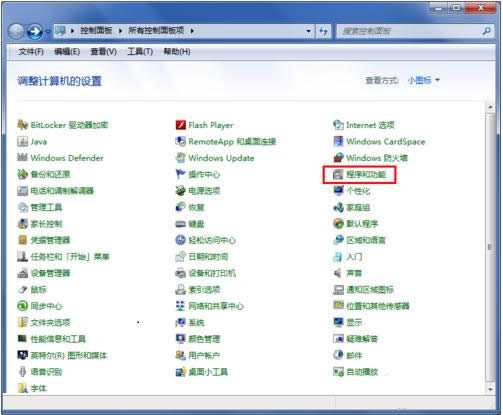The height and width of the screenshot is (415, 503).
Task: Open the 操作中心 flag icon
Action: pyautogui.click(x=180, y=174)
